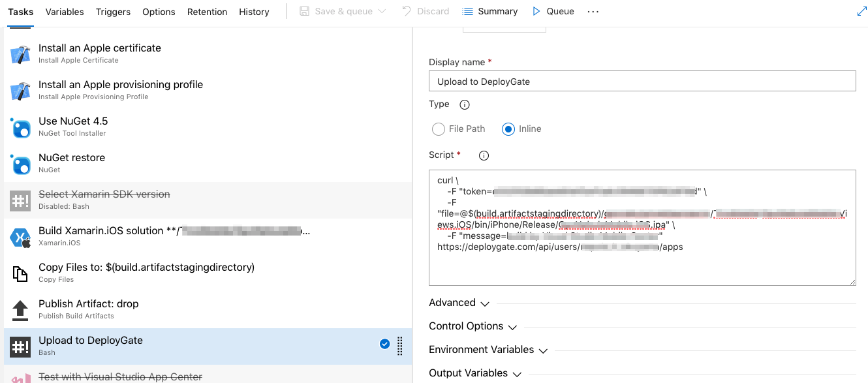Viewport: 868px width, 383px height.
Task: Select the File Path radio option
Action: point(439,129)
